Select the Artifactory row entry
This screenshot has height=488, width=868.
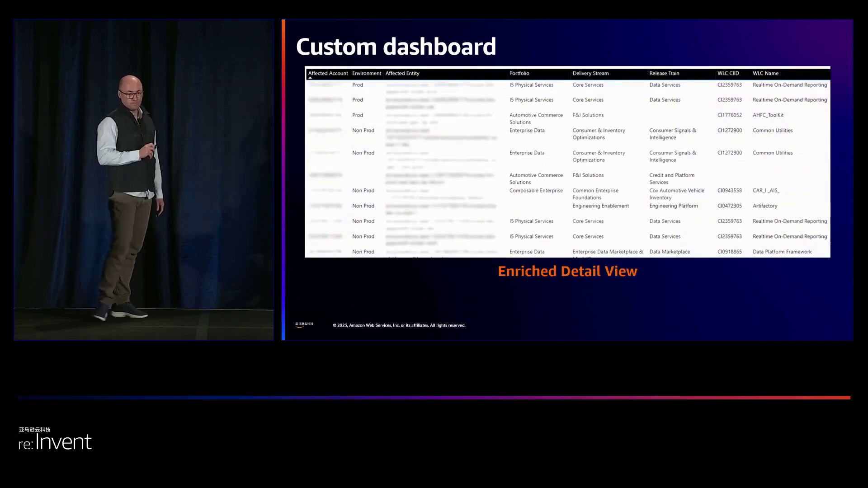click(765, 206)
